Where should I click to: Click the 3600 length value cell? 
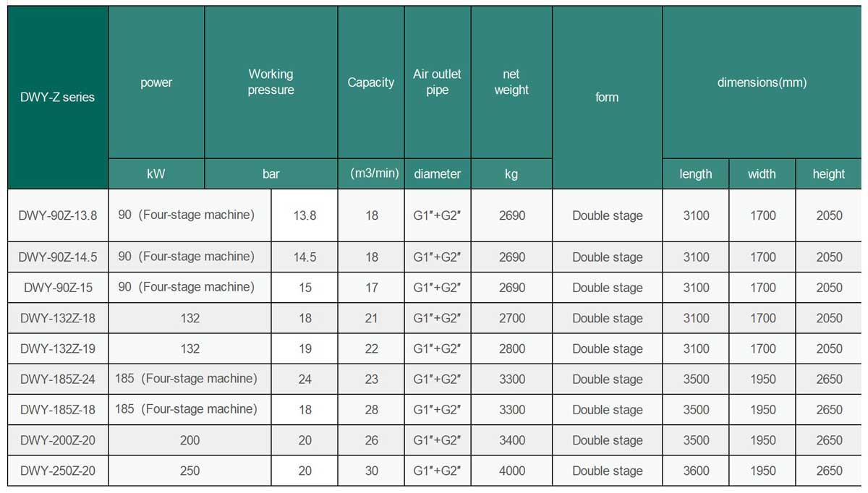[x=696, y=471]
